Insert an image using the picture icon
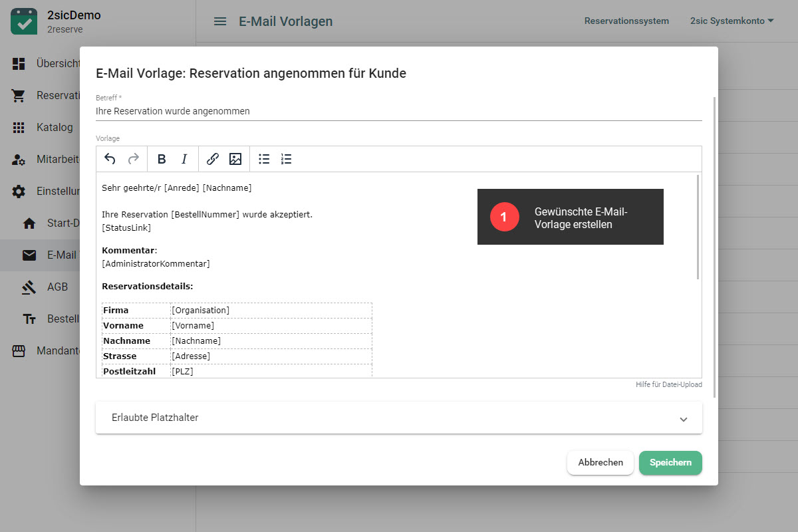Screen dimensions: 798x532 pyautogui.click(x=235, y=159)
